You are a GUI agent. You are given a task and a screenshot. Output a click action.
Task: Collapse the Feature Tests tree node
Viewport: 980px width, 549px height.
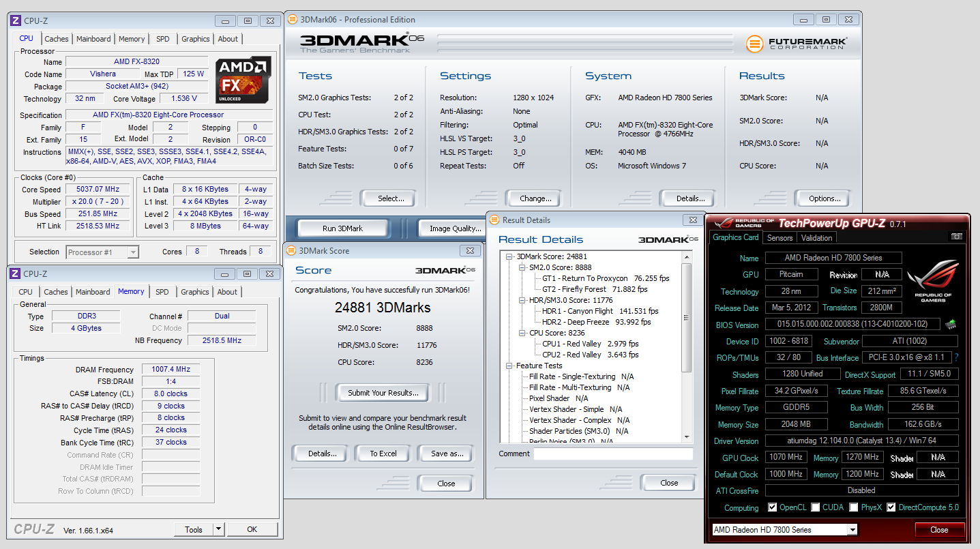point(510,366)
